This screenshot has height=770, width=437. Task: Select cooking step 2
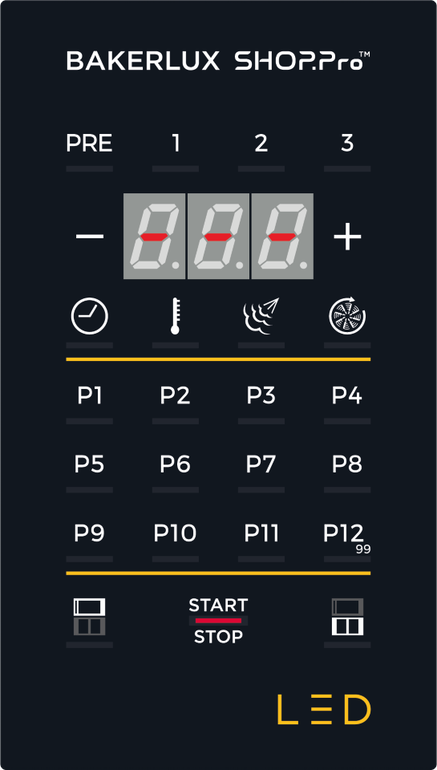(261, 144)
